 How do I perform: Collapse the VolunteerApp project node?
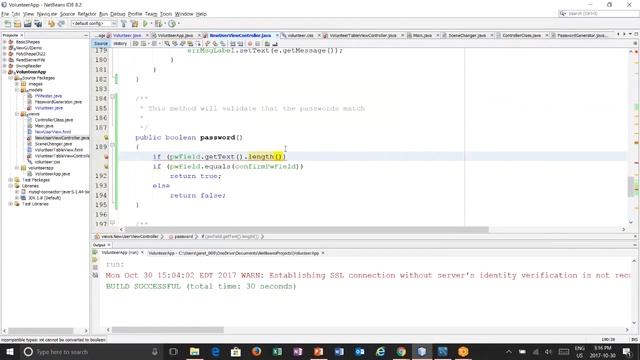click(5, 72)
